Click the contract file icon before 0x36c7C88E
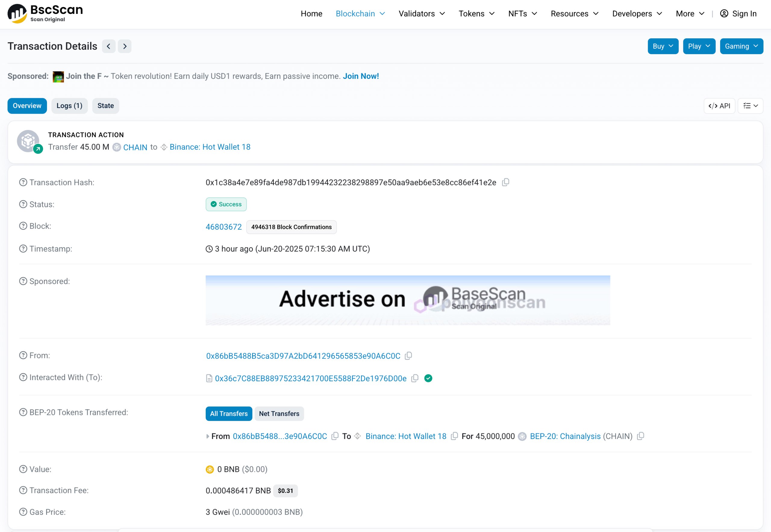The width and height of the screenshot is (771, 532). tap(209, 379)
